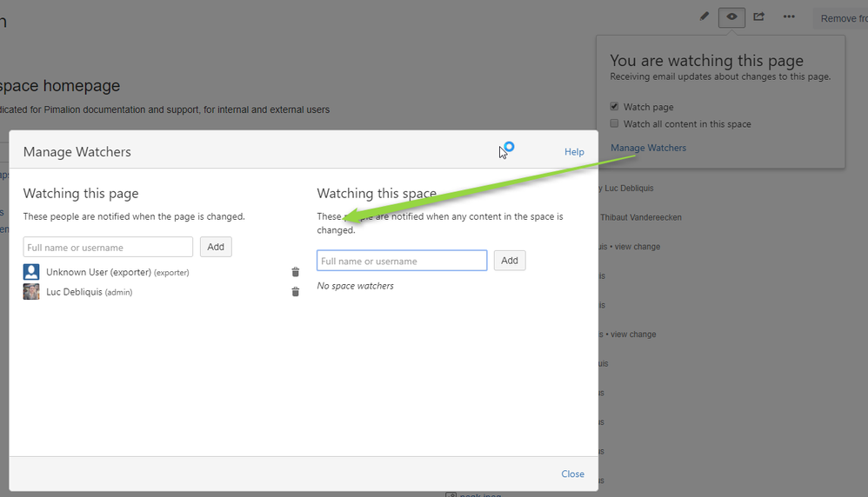
Task: Click Unknown User (exporter) avatar icon
Action: [x=31, y=272]
